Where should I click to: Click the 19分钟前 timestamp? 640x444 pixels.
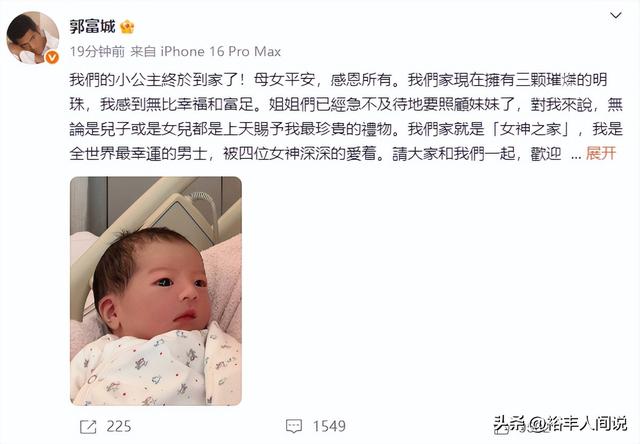pos(97,51)
